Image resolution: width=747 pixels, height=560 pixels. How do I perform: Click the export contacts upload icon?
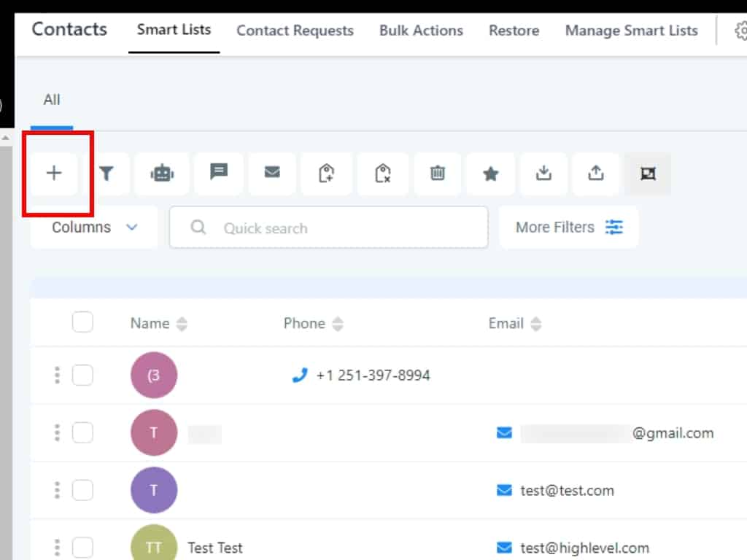[596, 174]
